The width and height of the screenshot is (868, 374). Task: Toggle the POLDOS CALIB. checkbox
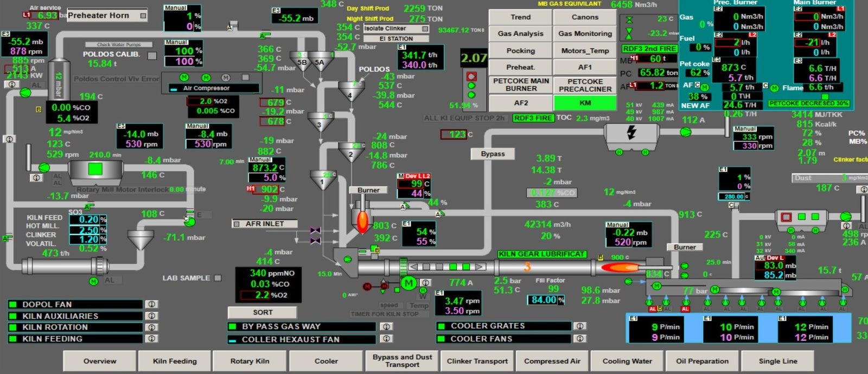tap(152, 55)
